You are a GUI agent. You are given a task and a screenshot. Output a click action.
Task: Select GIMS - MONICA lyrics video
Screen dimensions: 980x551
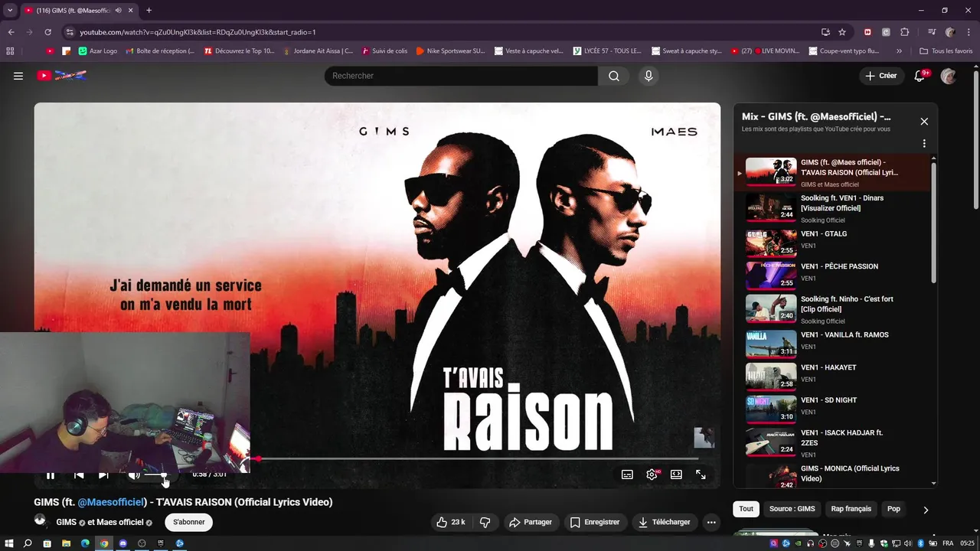click(832, 474)
